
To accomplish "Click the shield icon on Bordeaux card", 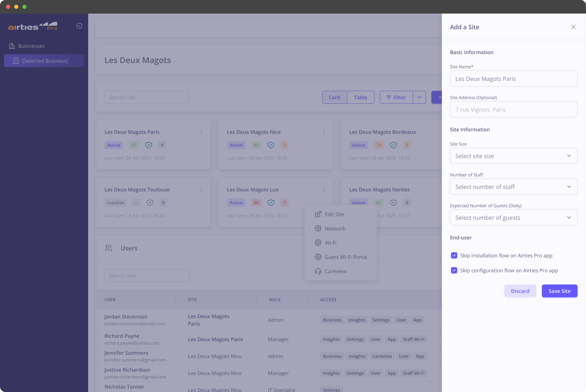I will coord(393,145).
